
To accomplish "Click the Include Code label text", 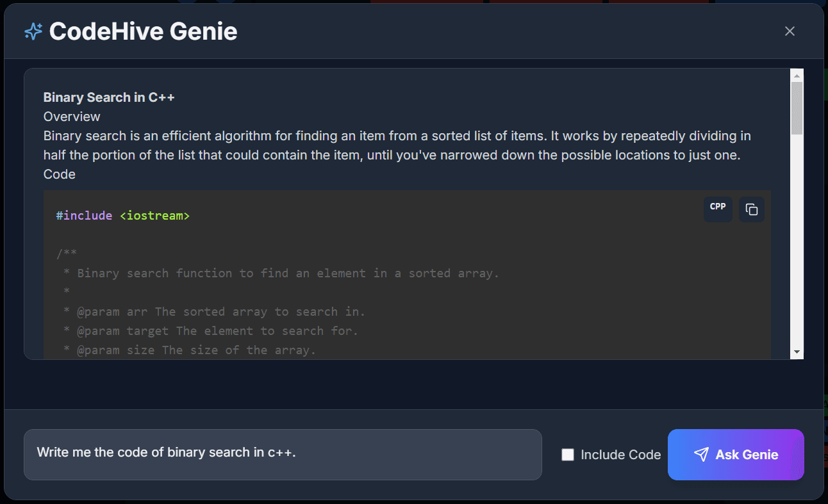I will tap(620, 455).
